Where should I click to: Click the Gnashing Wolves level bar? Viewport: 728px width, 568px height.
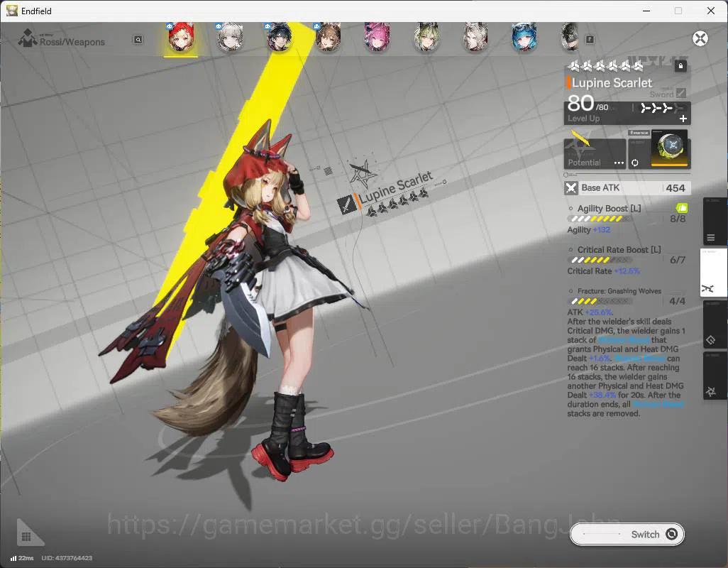tap(599, 302)
